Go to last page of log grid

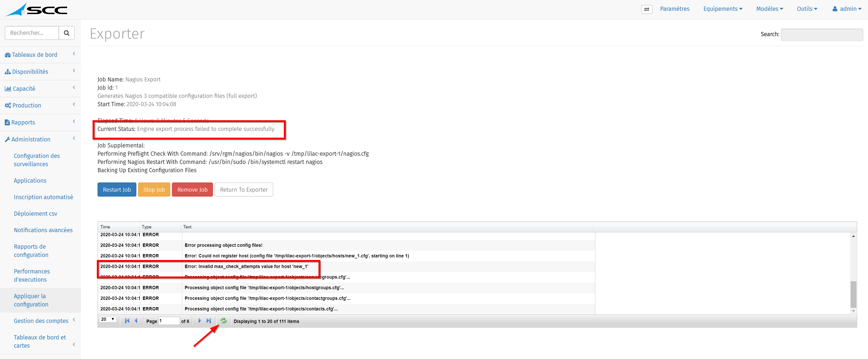(208, 321)
